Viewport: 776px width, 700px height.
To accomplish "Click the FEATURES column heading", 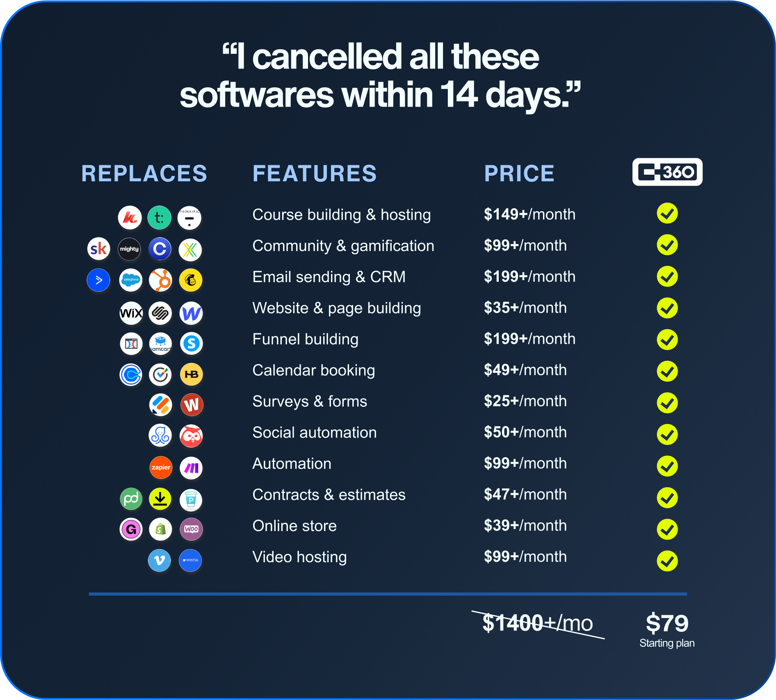I will (x=315, y=173).
